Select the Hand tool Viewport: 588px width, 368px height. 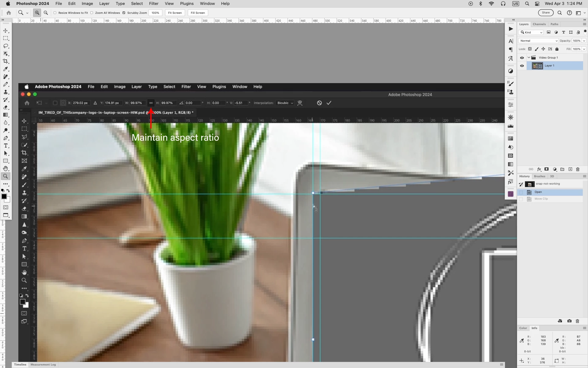coord(6,169)
